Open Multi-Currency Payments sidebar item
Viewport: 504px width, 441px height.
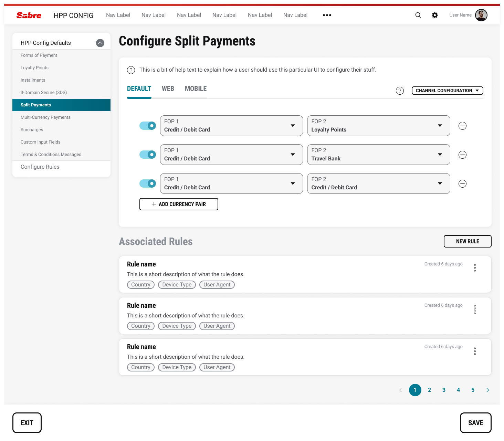point(61,117)
